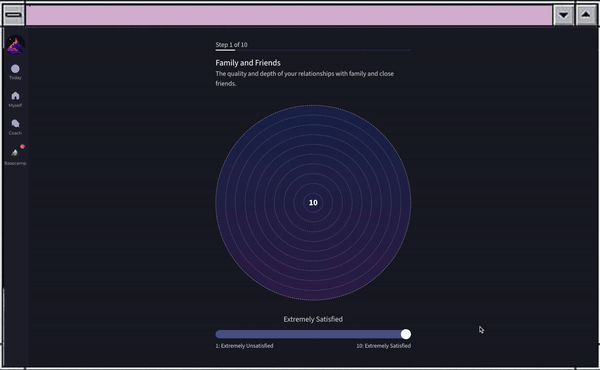Image resolution: width=600 pixels, height=370 pixels.
Task: Click the down-arrow title bar button
Action: (x=563, y=15)
